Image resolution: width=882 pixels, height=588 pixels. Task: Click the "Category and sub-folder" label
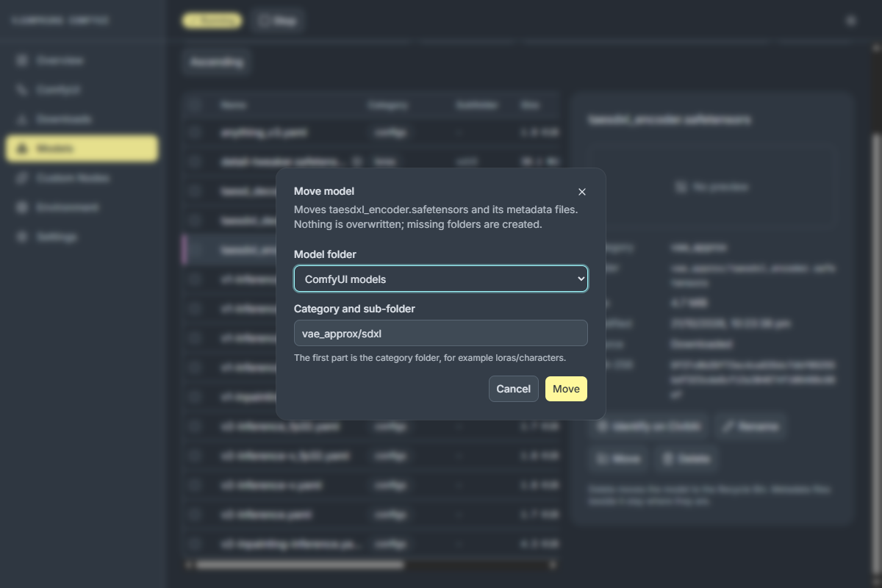pos(354,309)
